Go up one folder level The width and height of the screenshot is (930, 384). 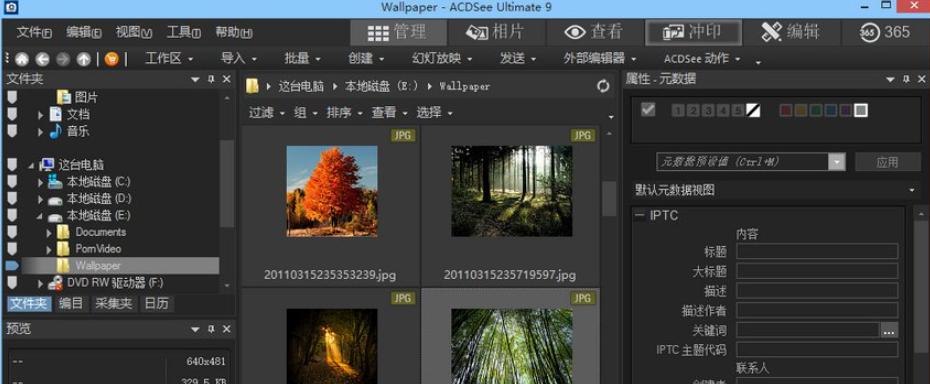tap(84, 59)
